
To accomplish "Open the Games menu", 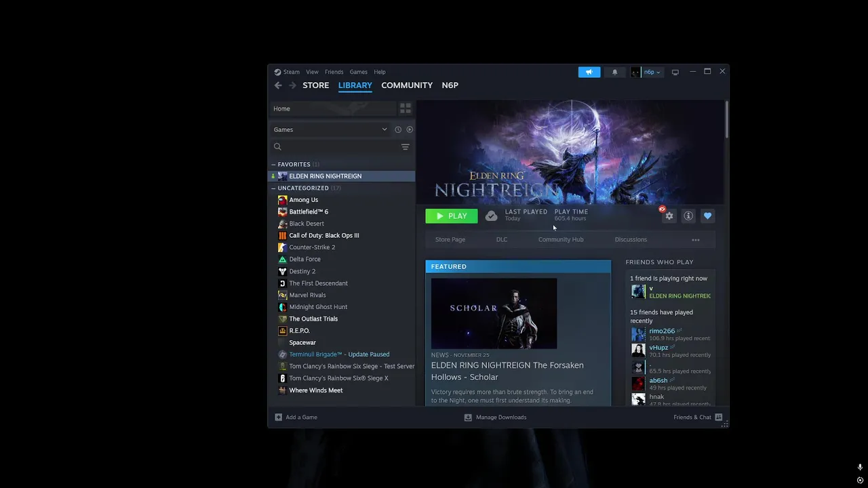I will pyautogui.click(x=359, y=72).
